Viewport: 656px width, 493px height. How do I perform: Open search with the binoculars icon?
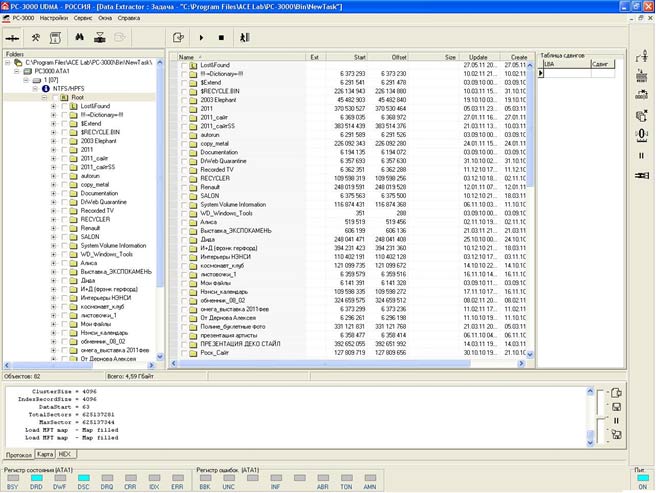point(79,37)
